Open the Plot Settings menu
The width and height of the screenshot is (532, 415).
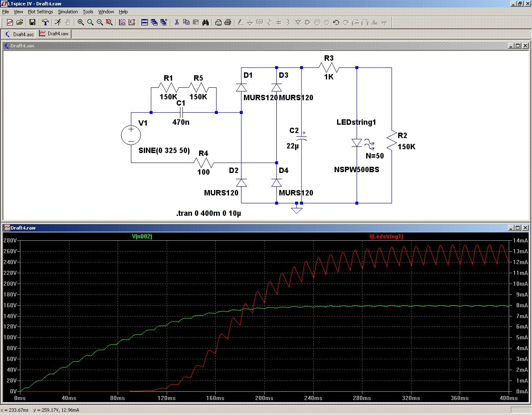point(40,12)
